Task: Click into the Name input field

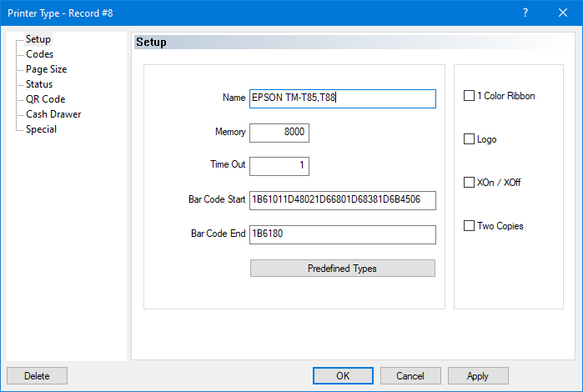Action: (342, 98)
